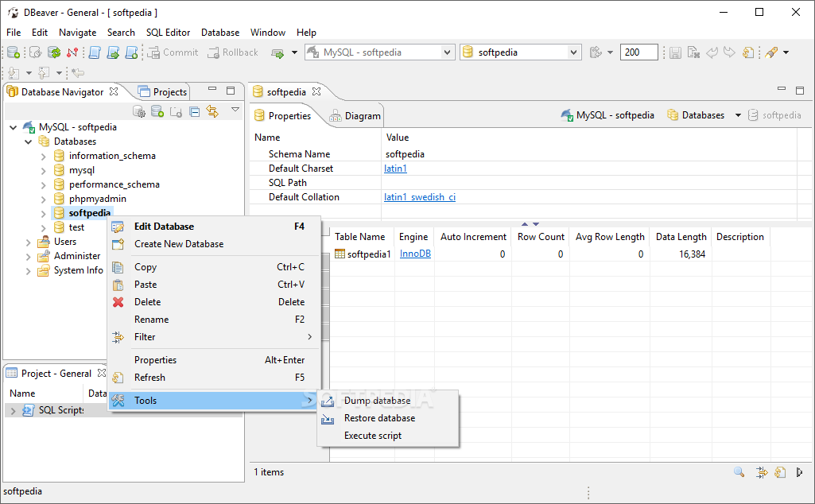Select performance_schema in the database tree
The width and height of the screenshot is (815, 504).
(x=114, y=184)
